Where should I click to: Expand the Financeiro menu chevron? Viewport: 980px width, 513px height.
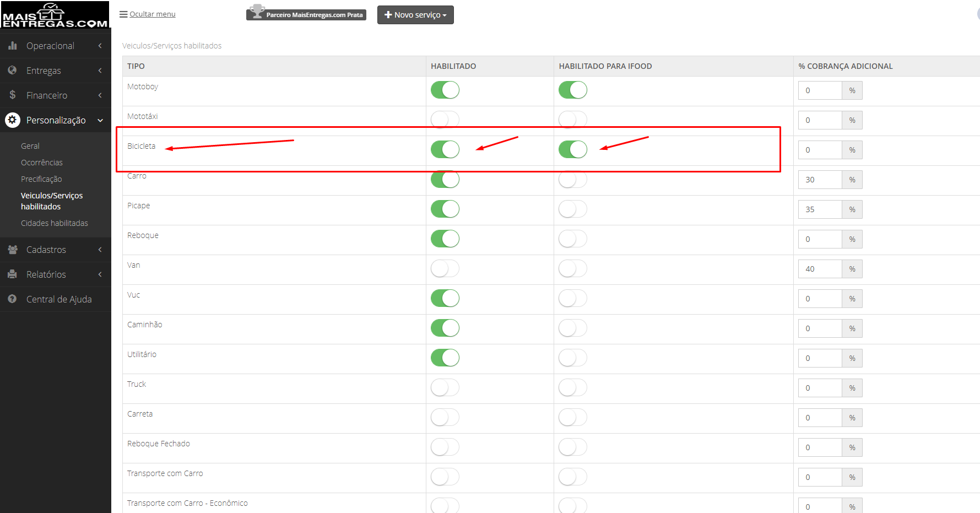coord(100,95)
